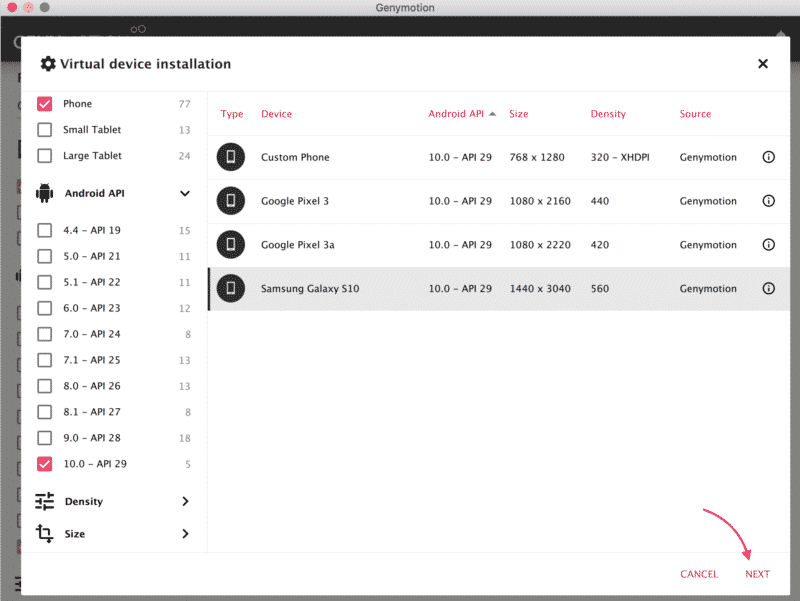
Task: Click the gear icon in dialog header
Action: click(47, 63)
